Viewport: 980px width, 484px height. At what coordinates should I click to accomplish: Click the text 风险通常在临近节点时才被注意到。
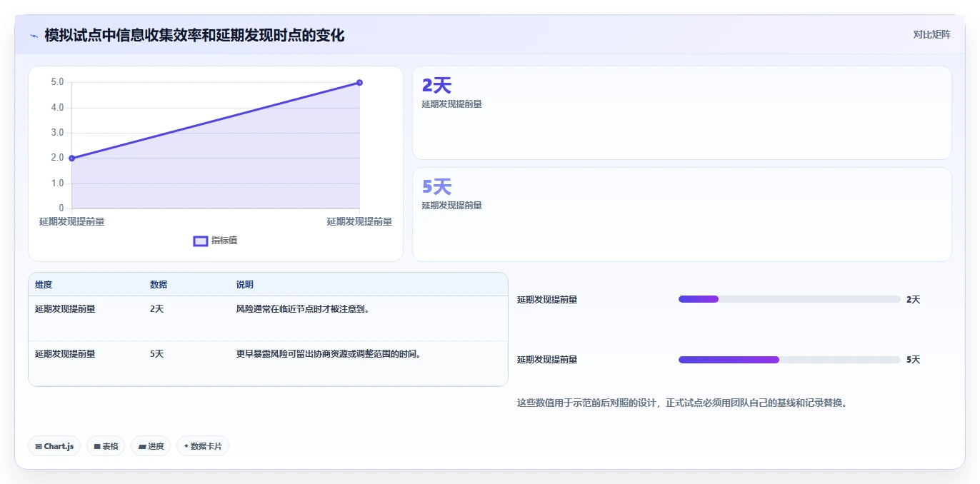pos(303,309)
